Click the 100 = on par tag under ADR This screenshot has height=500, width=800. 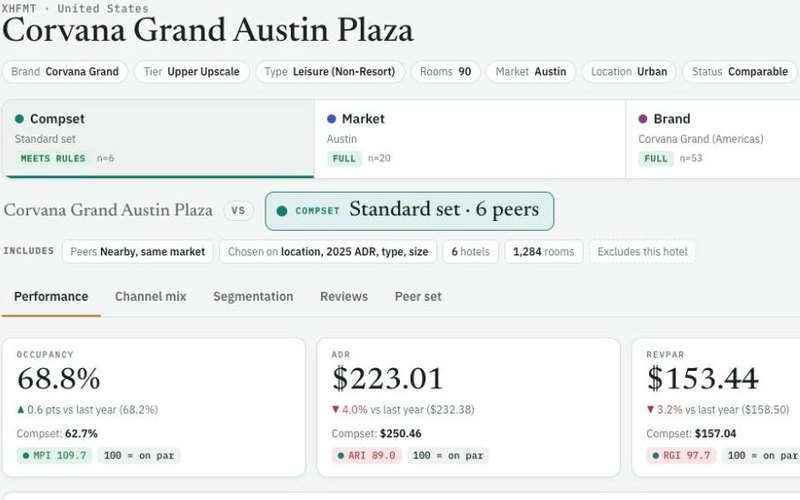448,455
